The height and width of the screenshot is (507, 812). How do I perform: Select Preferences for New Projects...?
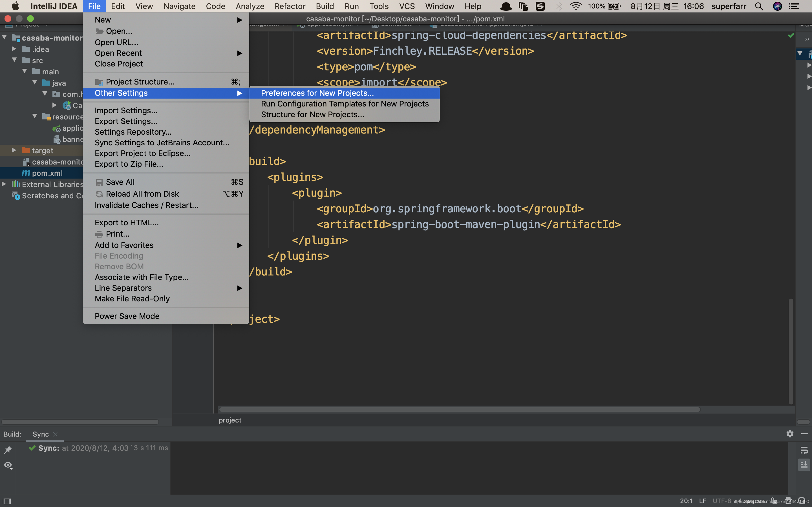point(317,93)
